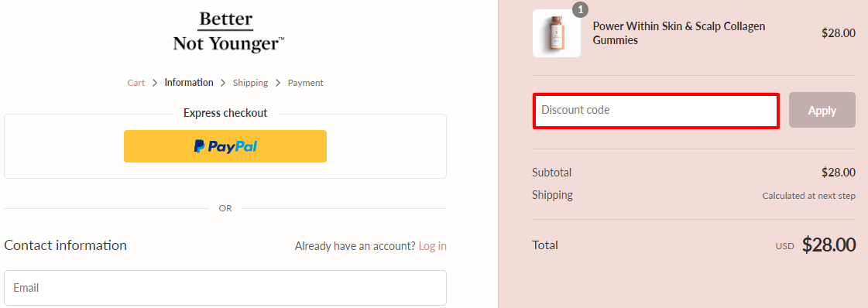The height and width of the screenshot is (308, 868).
Task: Apply the discount code
Action: pyautogui.click(x=822, y=110)
